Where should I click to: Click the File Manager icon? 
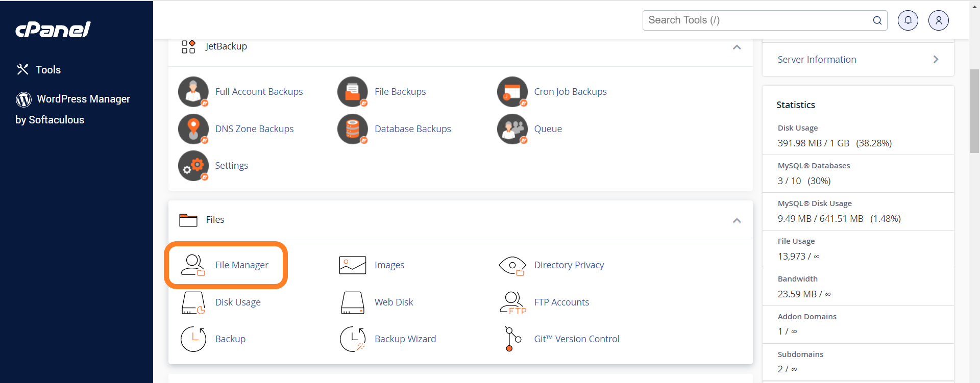(193, 265)
